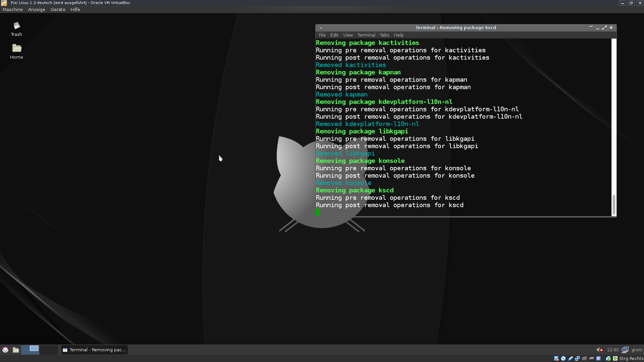Open the VirtualBox Hilfe menu
The width and height of the screenshot is (644, 362).
pos(75,10)
